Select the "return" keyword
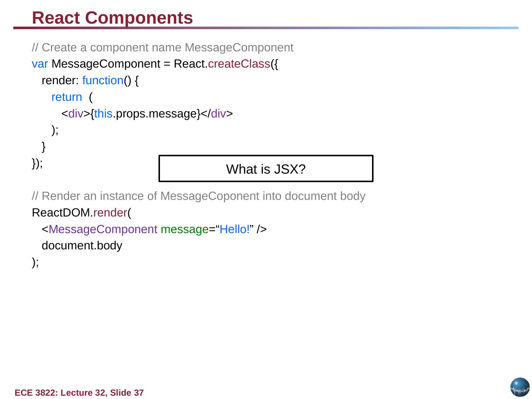The image size is (532, 399). [66, 97]
